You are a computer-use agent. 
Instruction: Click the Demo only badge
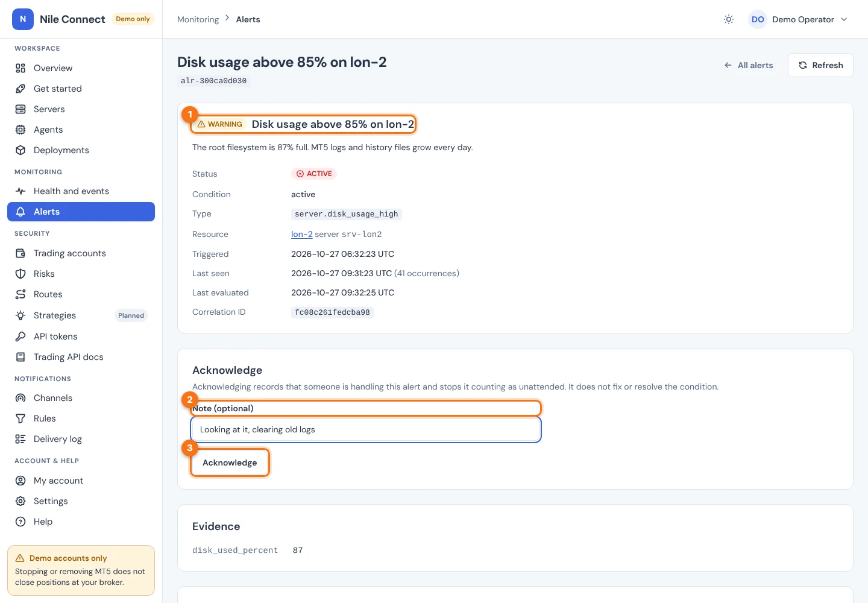tap(133, 19)
